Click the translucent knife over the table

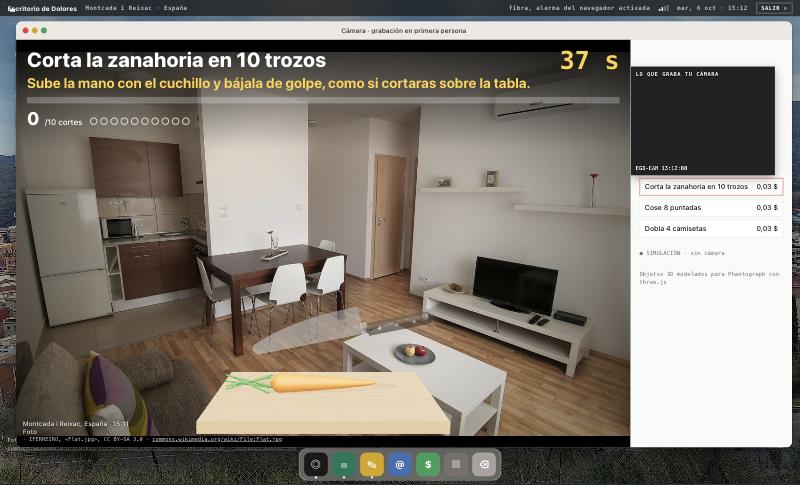click(x=342, y=330)
